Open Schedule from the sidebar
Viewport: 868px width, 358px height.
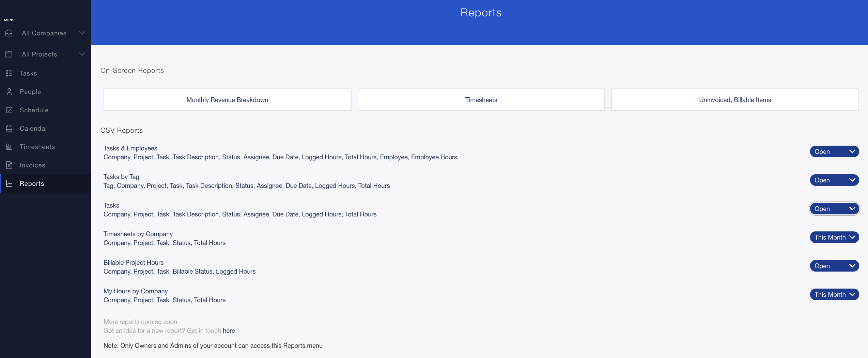pos(46,110)
